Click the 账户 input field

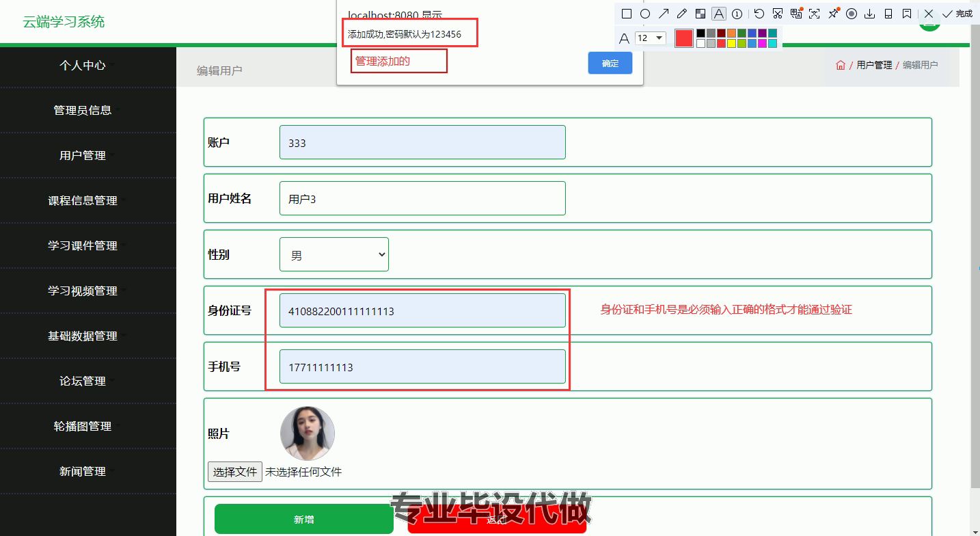(x=422, y=142)
